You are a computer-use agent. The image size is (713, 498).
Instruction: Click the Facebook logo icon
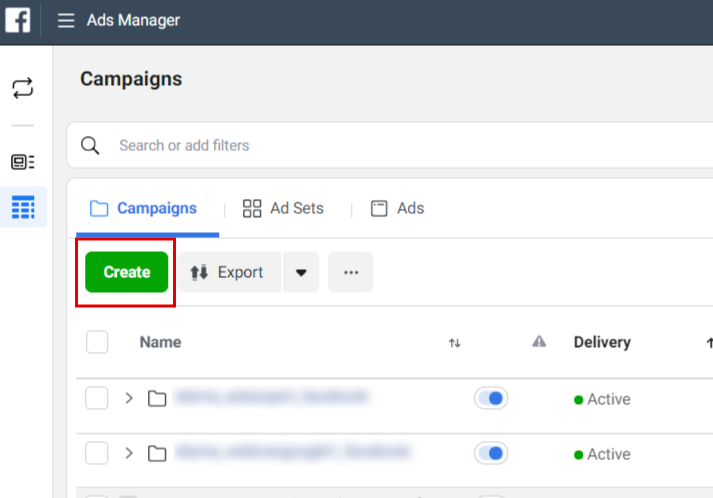pos(18,20)
